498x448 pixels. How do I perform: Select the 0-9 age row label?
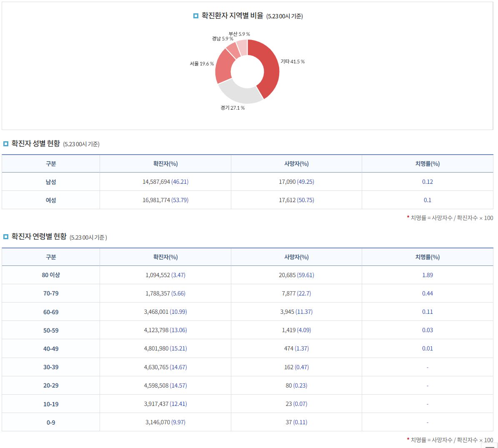coord(51,423)
